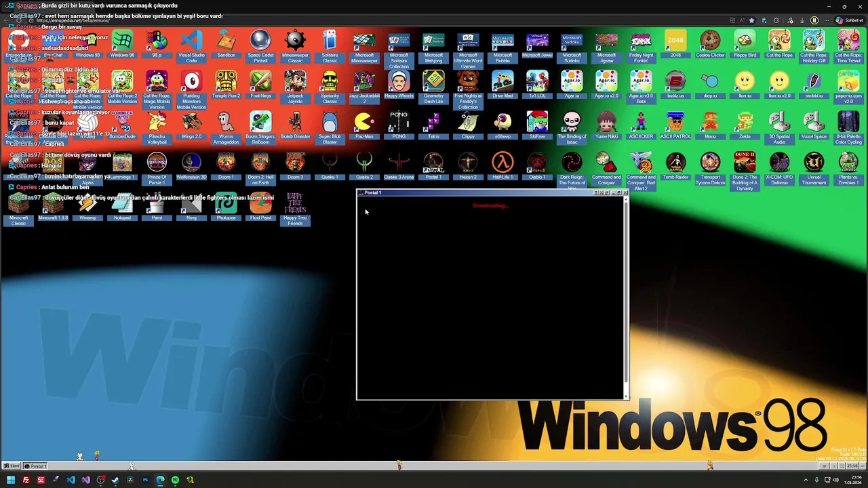Select The Binding of Isaac icon
Image resolution: width=868 pixels, height=488 pixels.
pos(572,127)
